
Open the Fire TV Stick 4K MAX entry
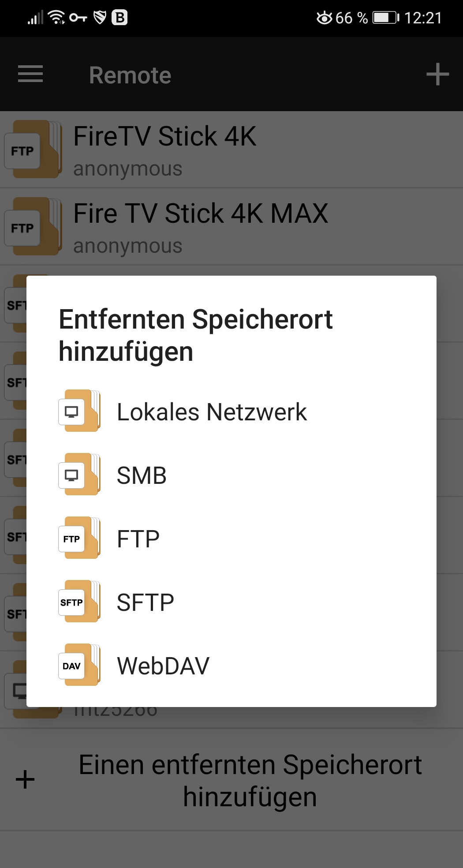201,214
